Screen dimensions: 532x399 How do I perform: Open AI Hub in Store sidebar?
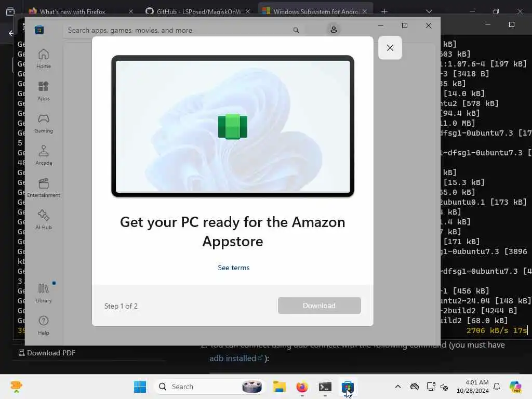pyautogui.click(x=44, y=220)
